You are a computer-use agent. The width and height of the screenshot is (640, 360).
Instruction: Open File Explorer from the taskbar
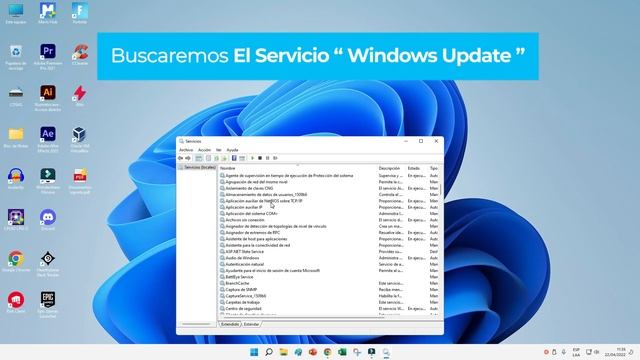pyautogui.click(x=283, y=352)
